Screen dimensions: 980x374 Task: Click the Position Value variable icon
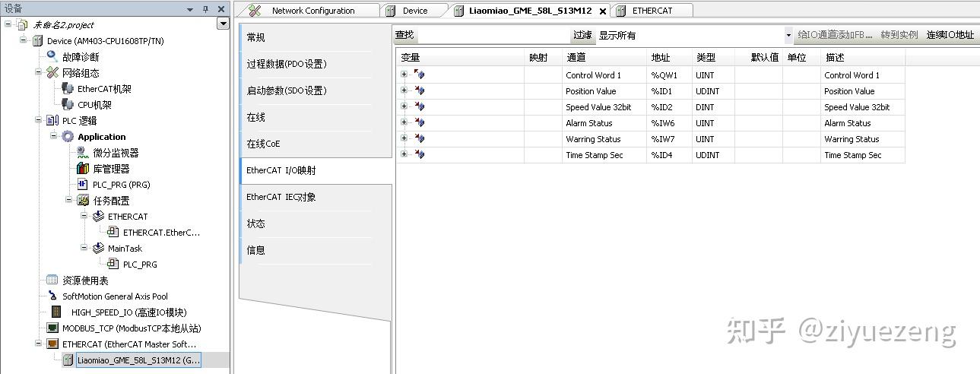(x=419, y=90)
